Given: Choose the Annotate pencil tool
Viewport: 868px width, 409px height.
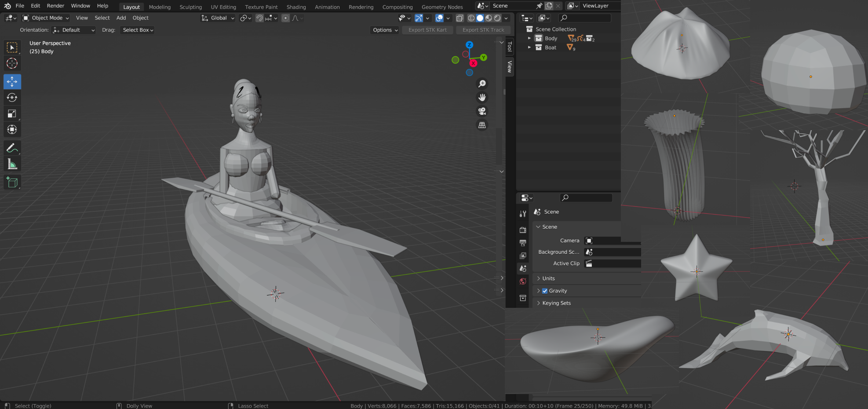Looking at the screenshot, I should tap(12, 148).
